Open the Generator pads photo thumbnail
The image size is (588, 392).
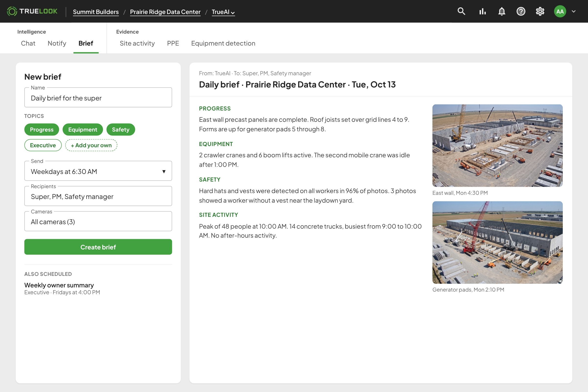coord(497,243)
